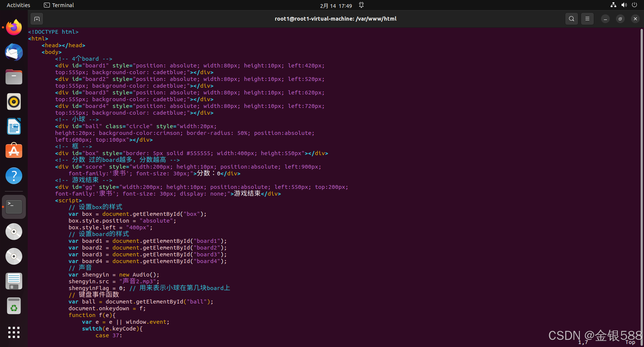The image size is (644, 347).
Task: Click the terminal vertical scrollbar
Action: [x=641, y=187]
